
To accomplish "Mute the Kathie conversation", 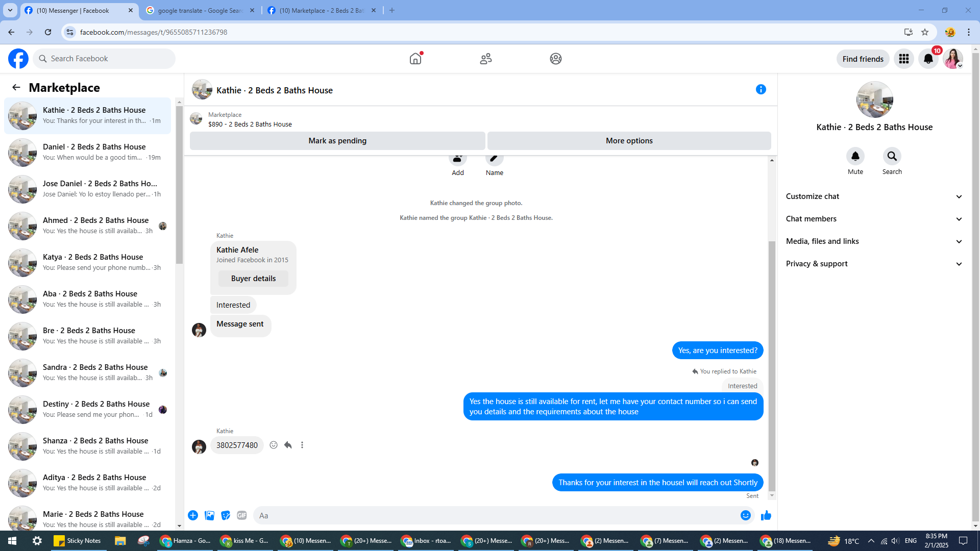I will (855, 156).
